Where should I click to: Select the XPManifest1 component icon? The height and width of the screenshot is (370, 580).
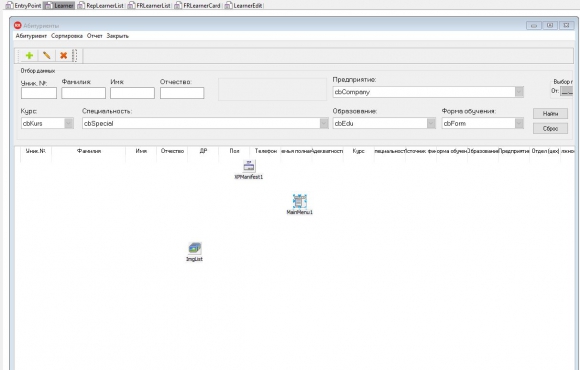[x=249, y=166]
